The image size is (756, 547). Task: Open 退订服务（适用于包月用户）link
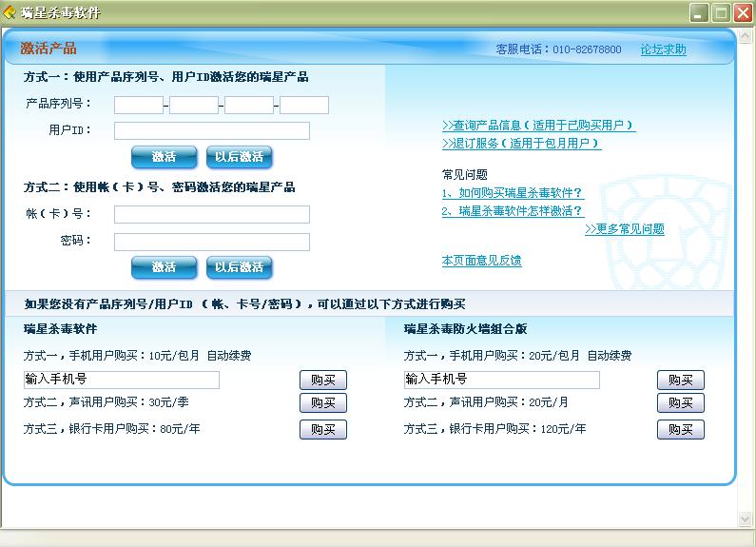tap(522, 144)
